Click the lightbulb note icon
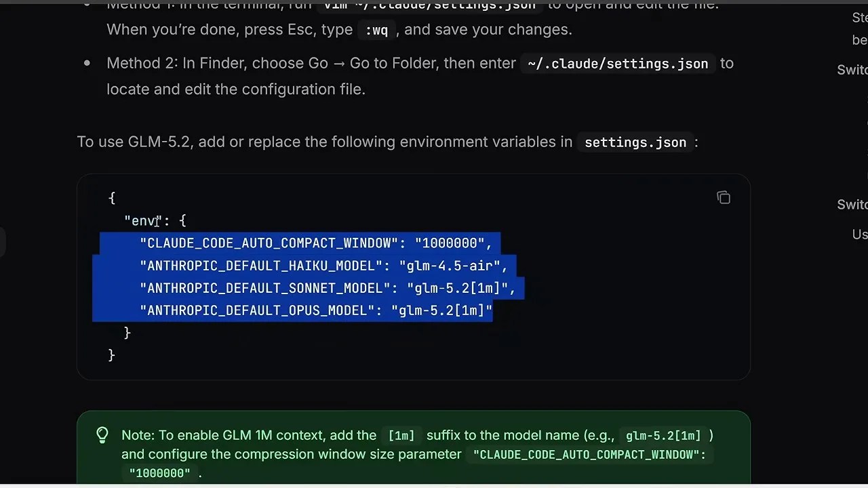 pos(102,435)
